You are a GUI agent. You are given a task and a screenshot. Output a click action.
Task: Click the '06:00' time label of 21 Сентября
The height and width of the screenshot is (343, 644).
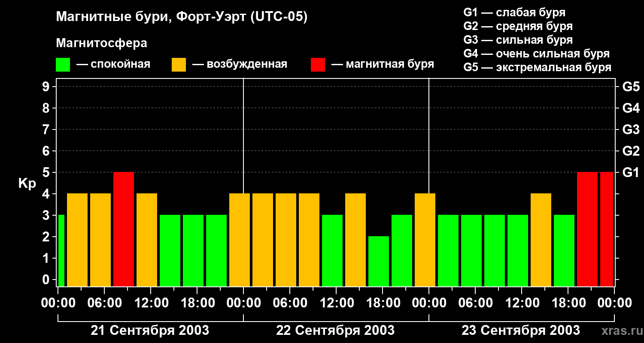coord(104,304)
